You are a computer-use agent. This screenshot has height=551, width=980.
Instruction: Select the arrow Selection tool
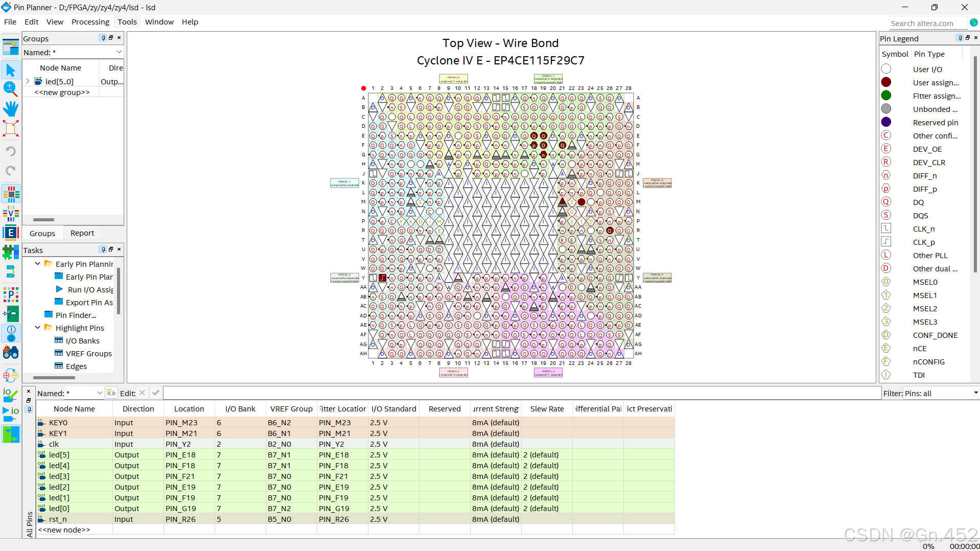(x=11, y=70)
